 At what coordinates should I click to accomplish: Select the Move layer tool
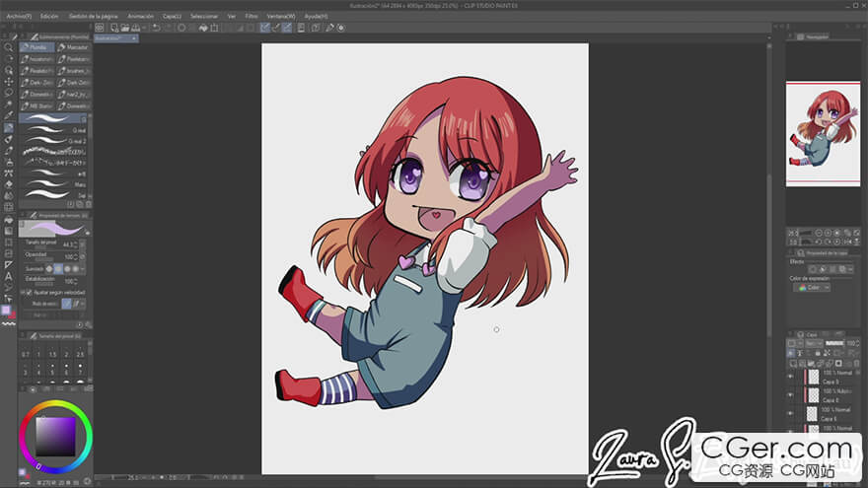click(x=8, y=81)
